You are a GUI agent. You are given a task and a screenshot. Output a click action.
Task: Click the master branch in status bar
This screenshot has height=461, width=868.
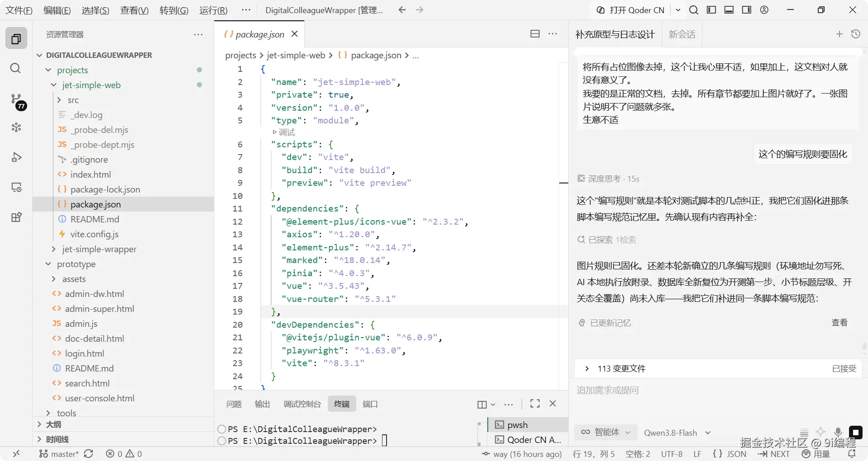(x=59, y=454)
